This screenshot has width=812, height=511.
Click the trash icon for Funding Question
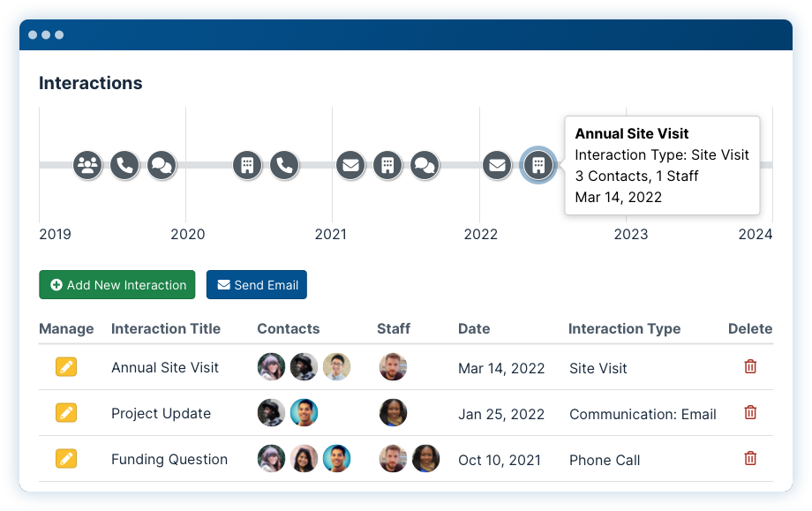click(750, 458)
